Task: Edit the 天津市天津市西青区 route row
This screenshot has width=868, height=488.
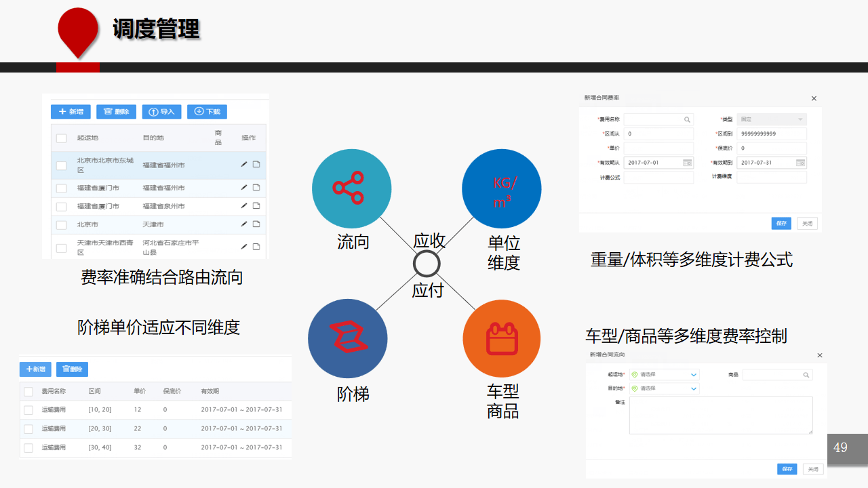Action: 244,247
